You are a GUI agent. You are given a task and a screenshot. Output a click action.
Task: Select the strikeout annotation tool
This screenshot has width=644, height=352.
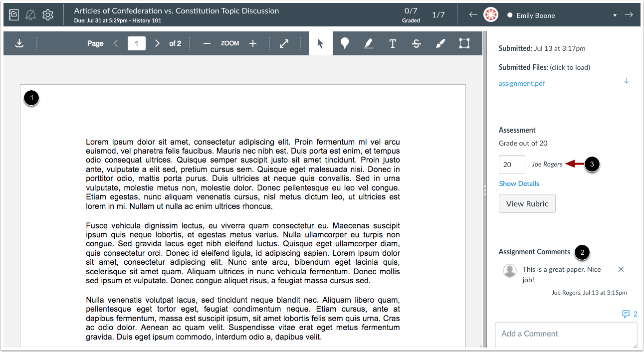(x=417, y=43)
